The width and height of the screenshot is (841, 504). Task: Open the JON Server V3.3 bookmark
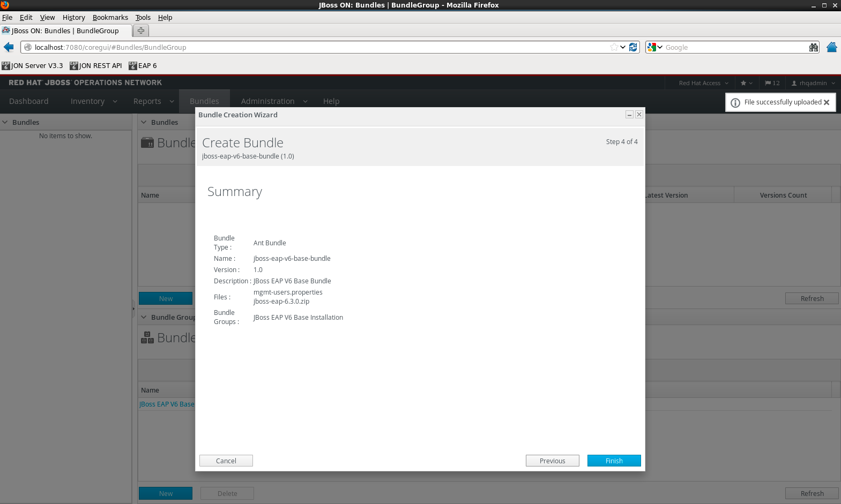point(32,66)
